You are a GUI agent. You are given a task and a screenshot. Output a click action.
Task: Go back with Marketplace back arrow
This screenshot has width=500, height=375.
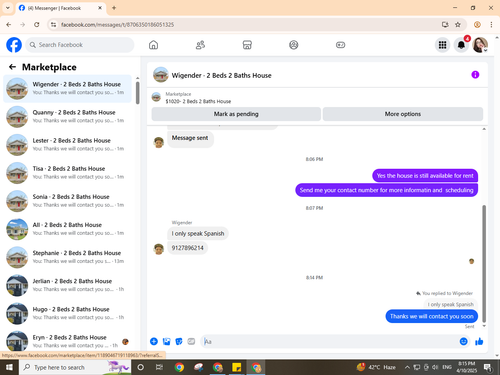[x=12, y=67]
